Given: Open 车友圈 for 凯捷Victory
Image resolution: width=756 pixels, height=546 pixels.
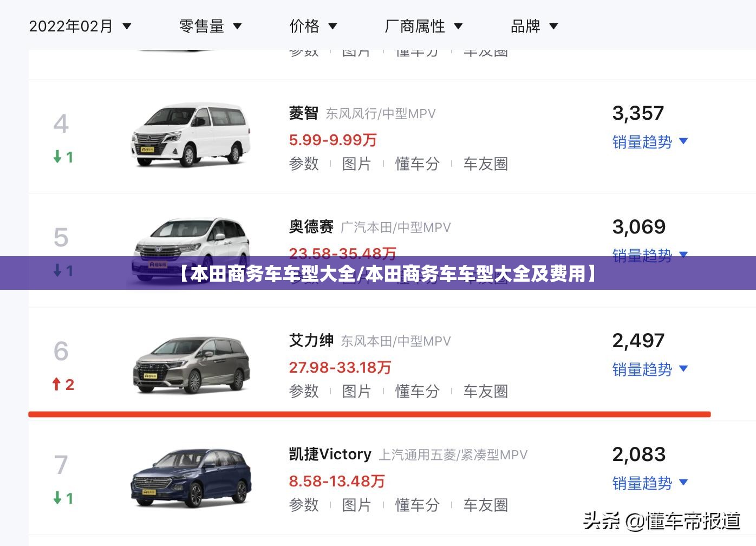Looking at the screenshot, I should coord(486,505).
